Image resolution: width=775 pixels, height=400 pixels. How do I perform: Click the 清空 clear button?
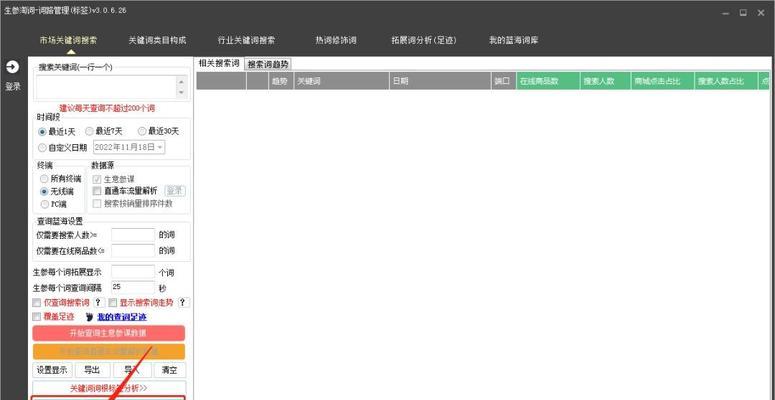coord(170,370)
